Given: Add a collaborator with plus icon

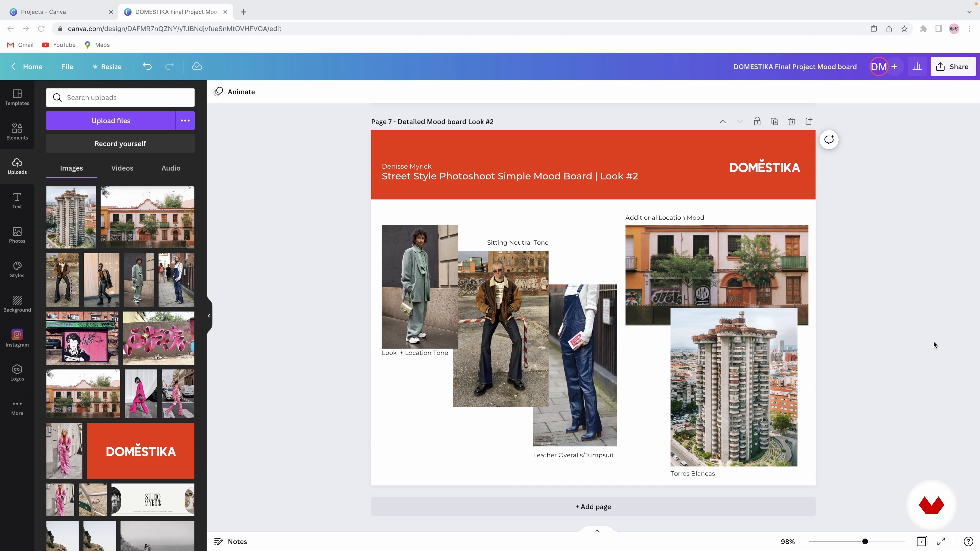Looking at the screenshot, I should pyautogui.click(x=895, y=67).
